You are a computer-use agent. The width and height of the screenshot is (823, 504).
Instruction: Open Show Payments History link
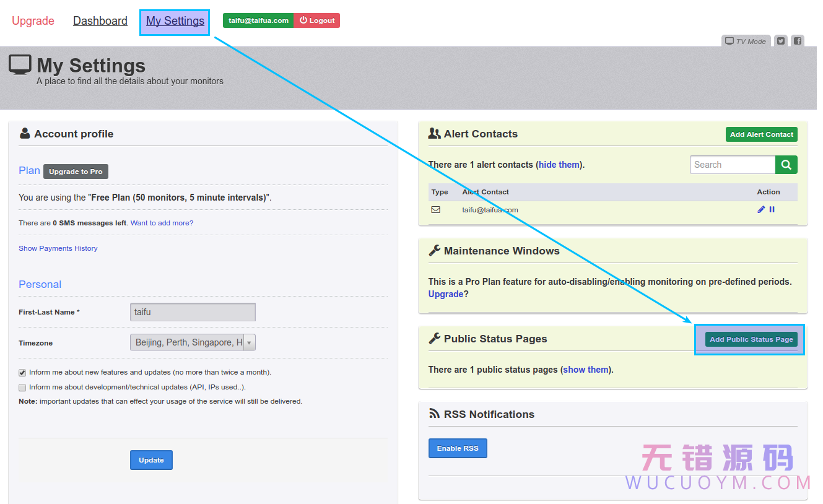coord(58,248)
